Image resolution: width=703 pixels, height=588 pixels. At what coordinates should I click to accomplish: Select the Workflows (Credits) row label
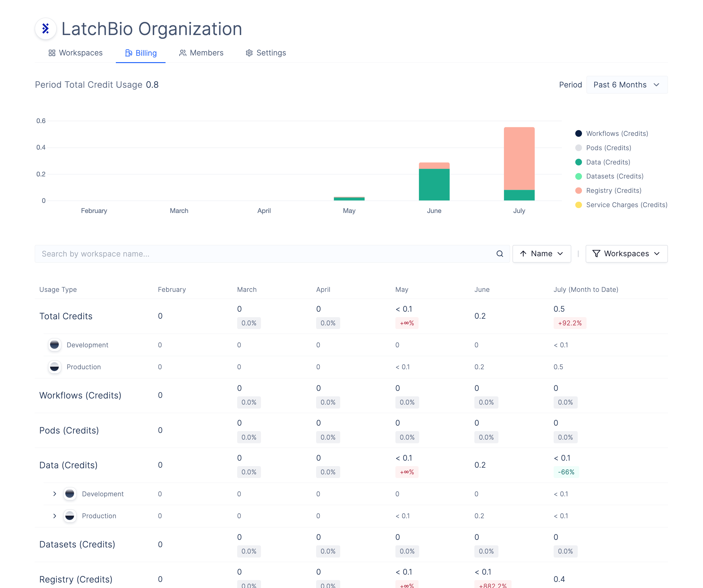80,395
